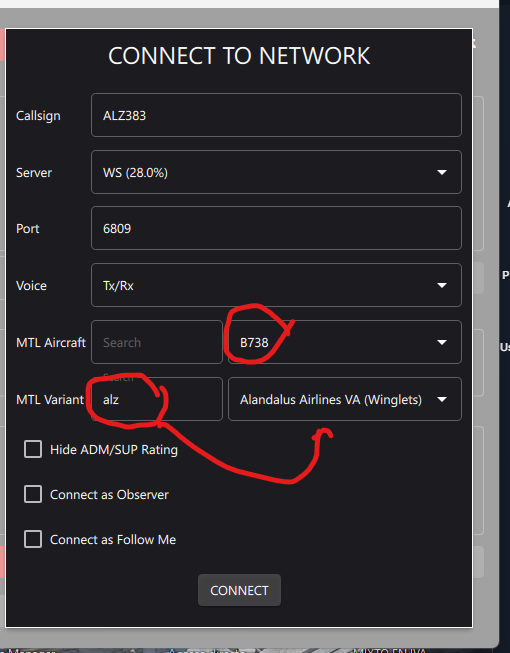This screenshot has width=510, height=653.
Task: Open the Voice dropdown set to Tx/Rx
Action: click(x=276, y=285)
